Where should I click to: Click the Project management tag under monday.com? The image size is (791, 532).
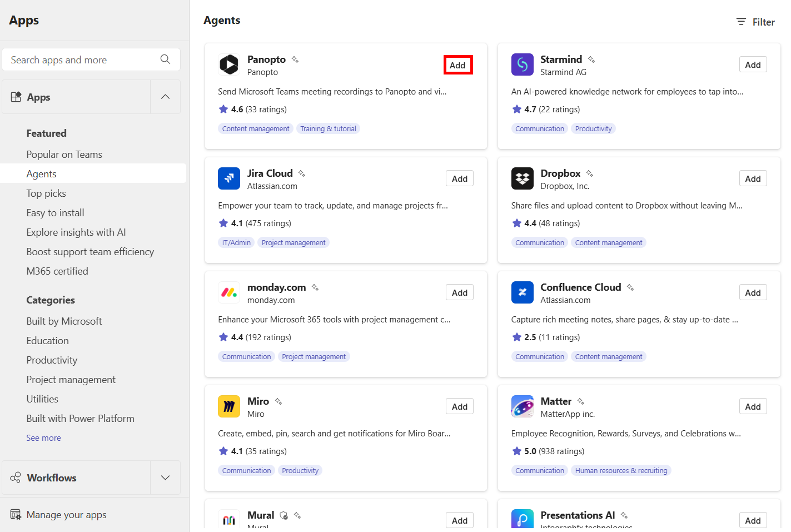pyautogui.click(x=314, y=356)
